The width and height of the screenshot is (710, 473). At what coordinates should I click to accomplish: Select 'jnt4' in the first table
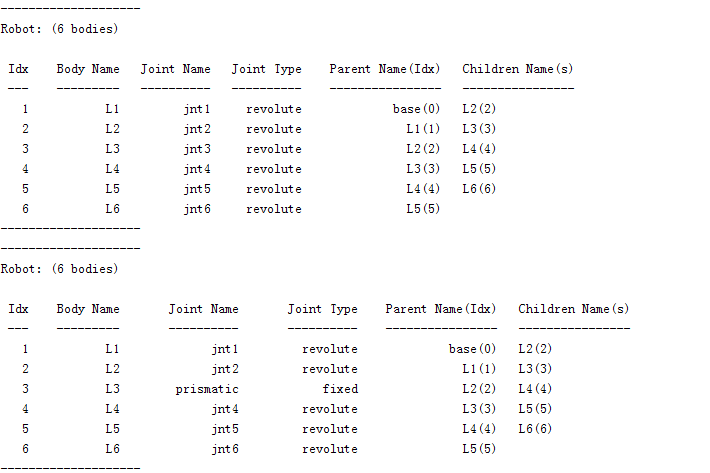click(x=197, y=169)
